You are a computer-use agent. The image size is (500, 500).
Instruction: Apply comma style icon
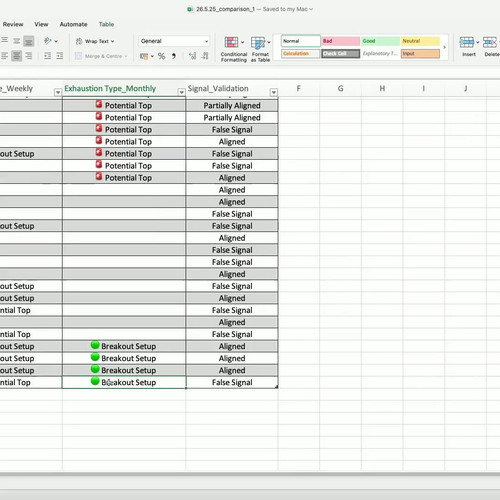tap(174, 56)
